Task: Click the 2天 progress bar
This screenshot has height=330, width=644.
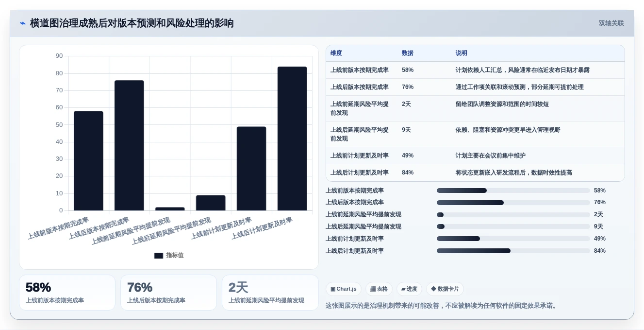Action: point(513,214)
